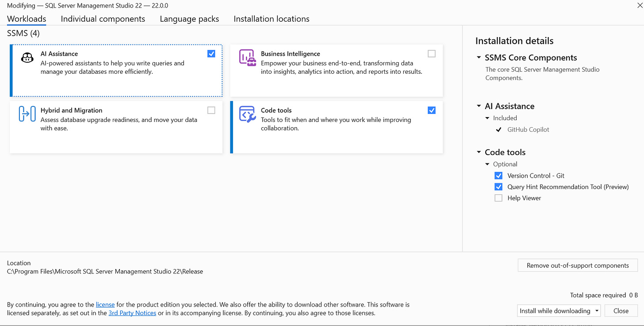The width and height of the screenshot is (644, 326).
Task: Enable the Help Viewer component
Action: pos(498,198)
